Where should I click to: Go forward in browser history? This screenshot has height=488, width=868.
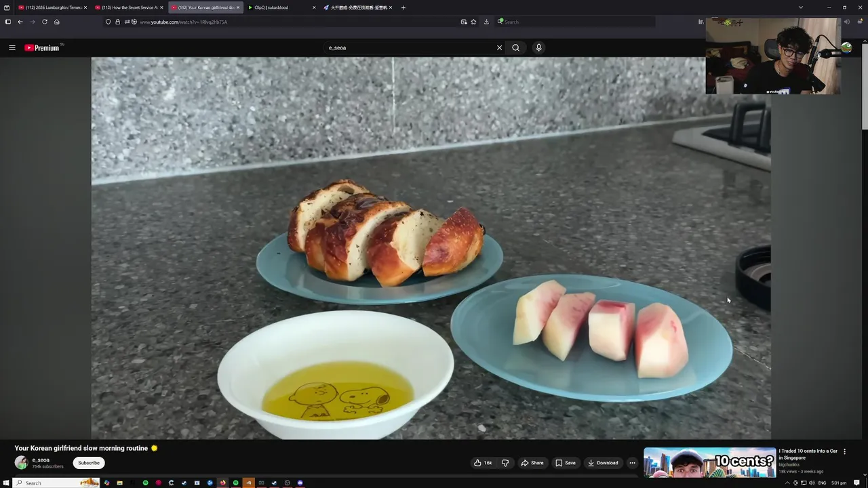coord(32,22)
